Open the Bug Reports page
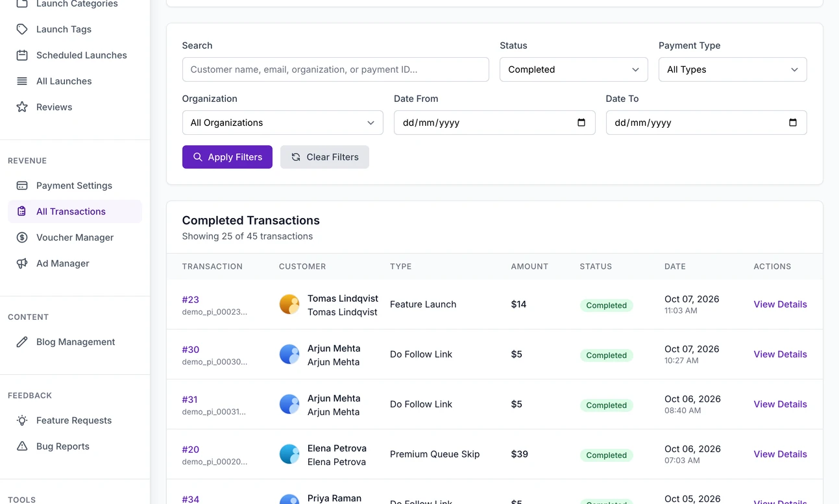The width and height of the screenshot is (839, 504). pos(75,446)
